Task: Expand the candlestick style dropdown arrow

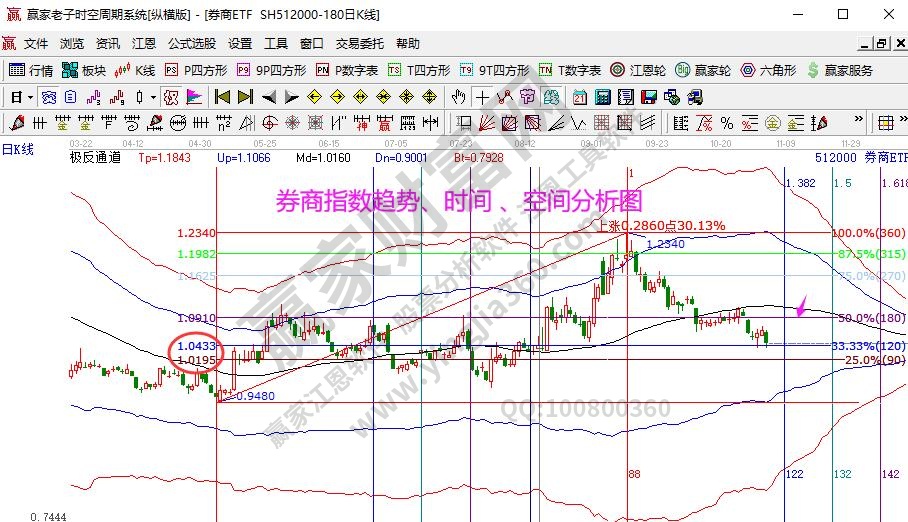Action: (x=153, y=97)
